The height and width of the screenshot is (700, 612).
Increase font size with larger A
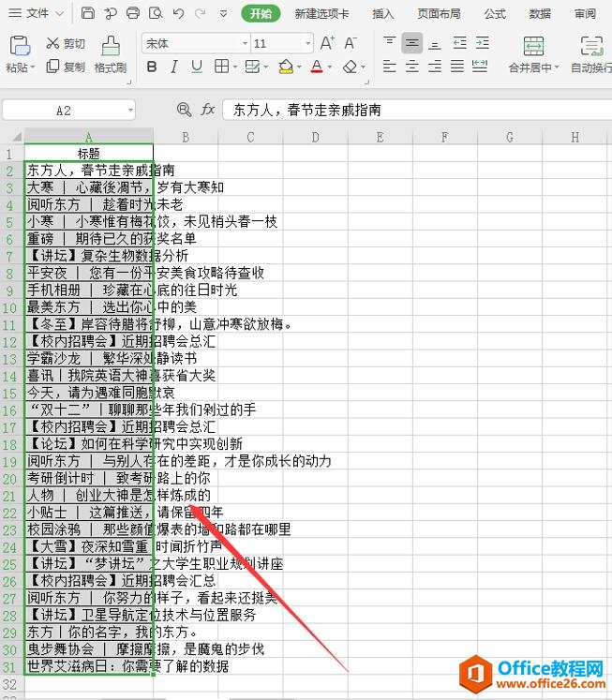click(327, 43)
